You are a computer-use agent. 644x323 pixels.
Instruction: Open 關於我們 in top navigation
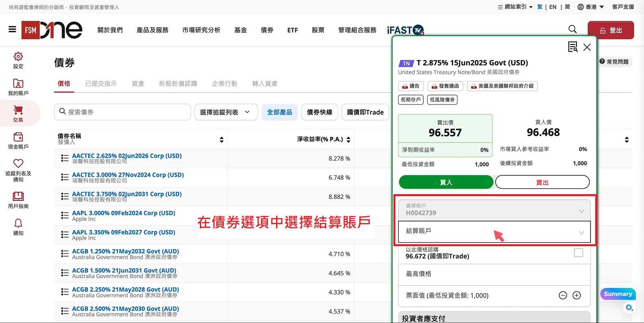pyautogui.click(x=110, y=30)
